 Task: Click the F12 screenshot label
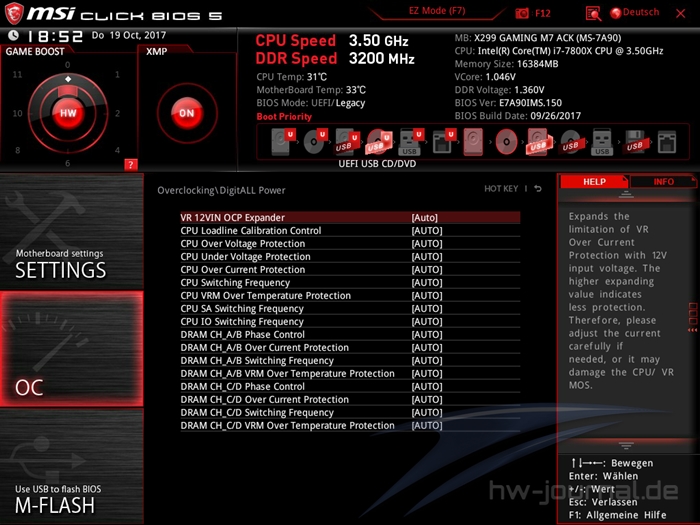coord(542,13)
